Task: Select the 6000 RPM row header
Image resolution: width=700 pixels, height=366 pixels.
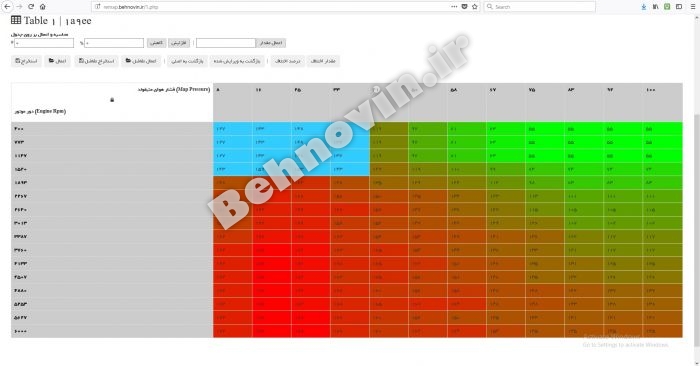Action: pyautogui.click(x=112, y=331)
